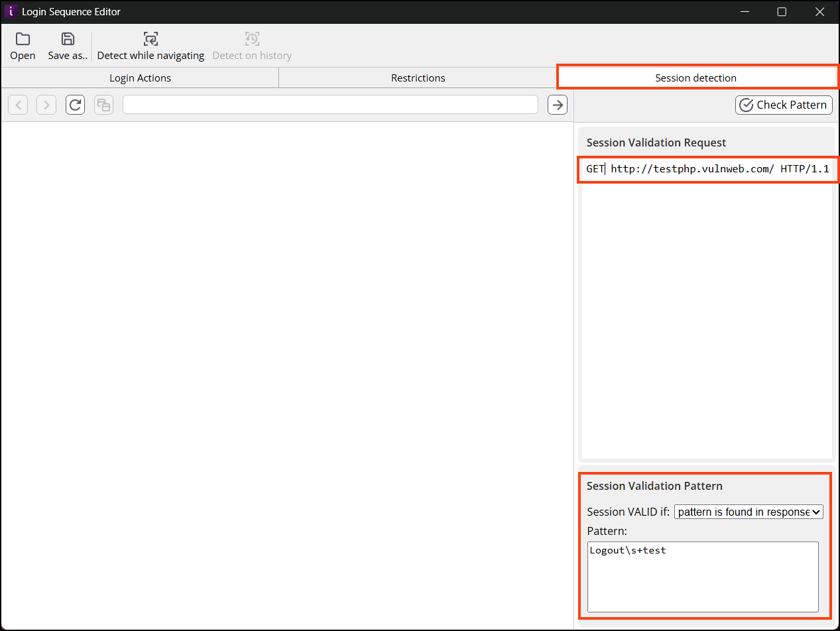Select the Session detection tab
This screenshot has width=840, height=631.
point(696,78)
